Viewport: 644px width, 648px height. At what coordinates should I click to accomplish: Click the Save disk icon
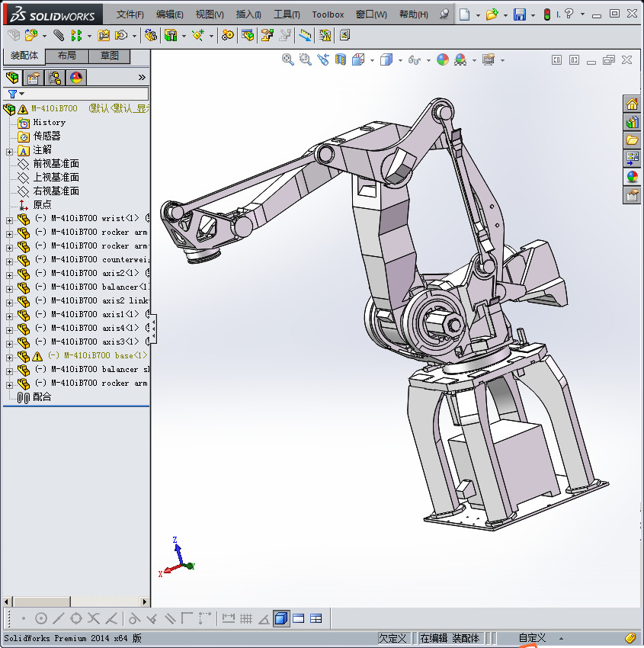click(519, 14)
